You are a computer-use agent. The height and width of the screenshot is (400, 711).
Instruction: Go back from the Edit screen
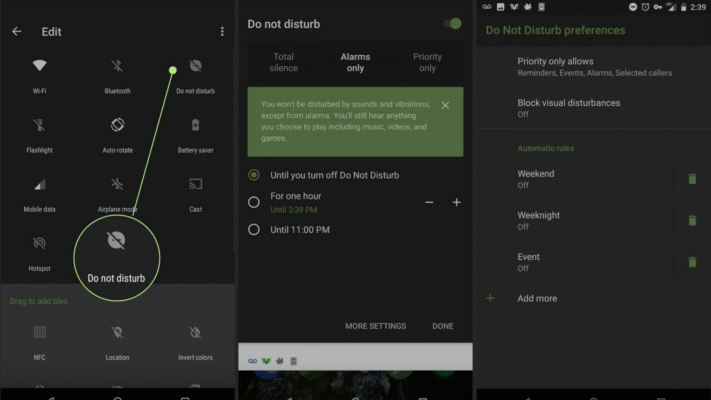point(17,31)
